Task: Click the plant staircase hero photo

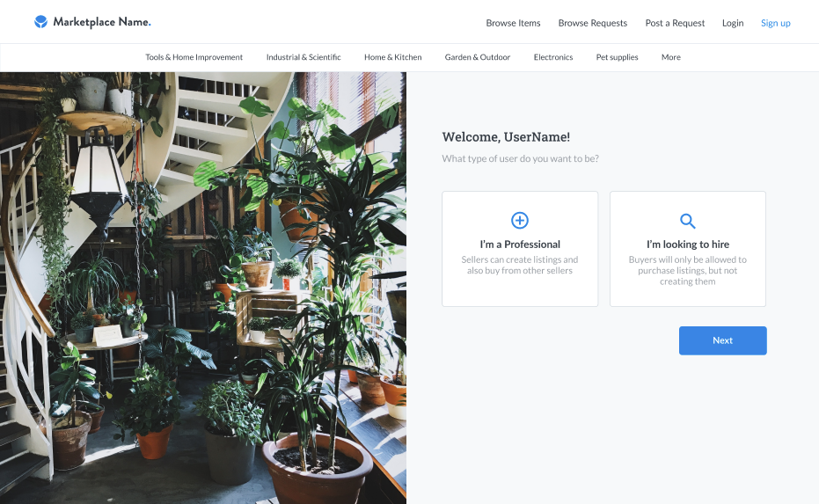Action: 203,288
